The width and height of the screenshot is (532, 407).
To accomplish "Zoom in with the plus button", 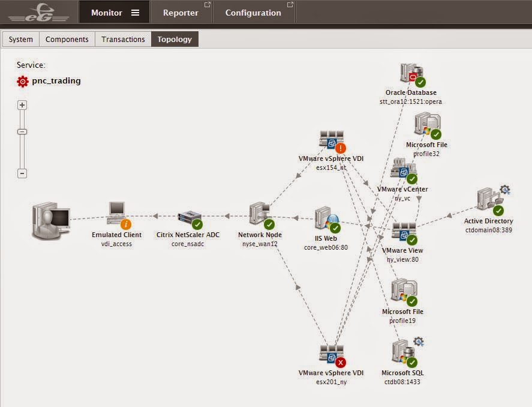I will (x=22, y=105).
